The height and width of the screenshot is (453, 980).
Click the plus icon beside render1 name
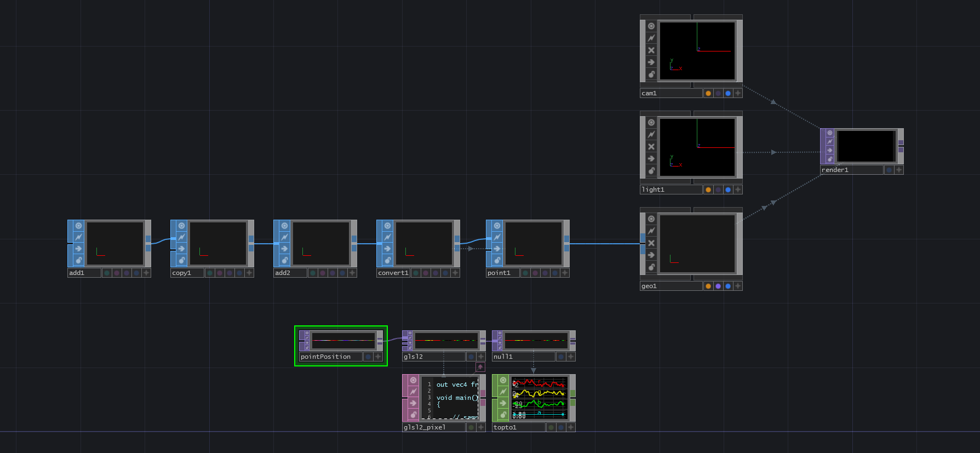click(898, 170)
